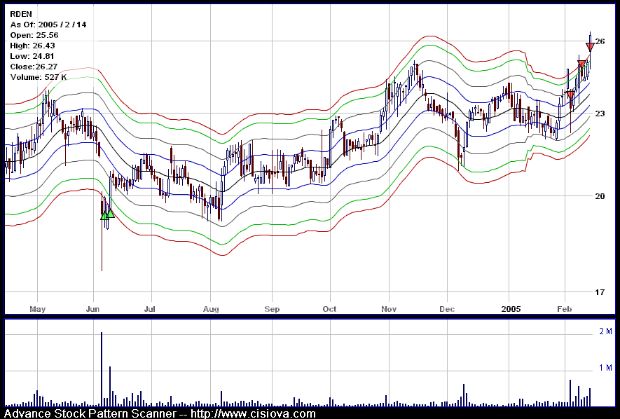Image resolution: width=620 pixels, height=419 pixels.
Task: Click the 'Close: 26.27' value
Action: click(x=34, y=67)
